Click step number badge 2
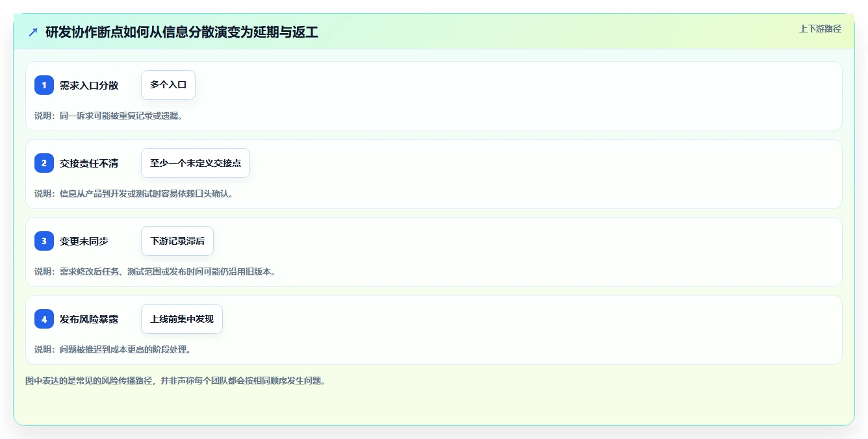868x439 pixels. 44,163
